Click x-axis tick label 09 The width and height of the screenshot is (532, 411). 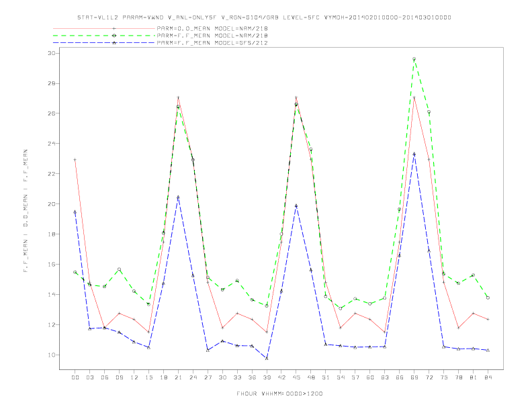coord(120,377)
